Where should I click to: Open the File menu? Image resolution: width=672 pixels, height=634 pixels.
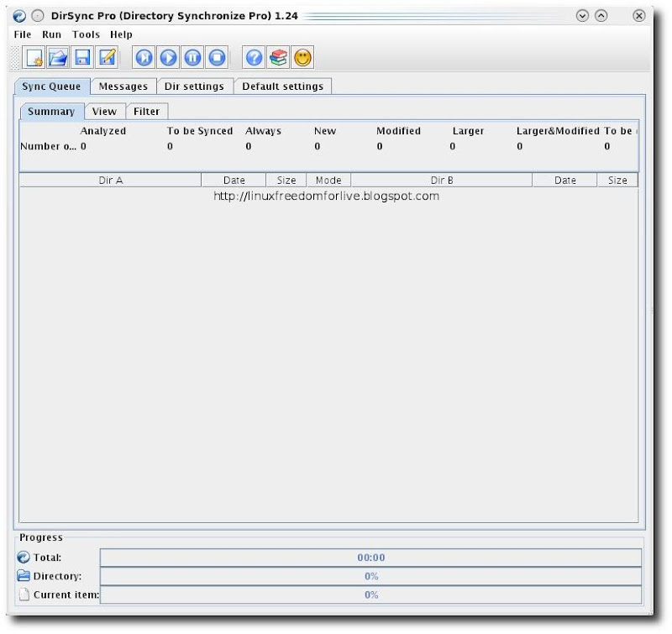[23, 34]
